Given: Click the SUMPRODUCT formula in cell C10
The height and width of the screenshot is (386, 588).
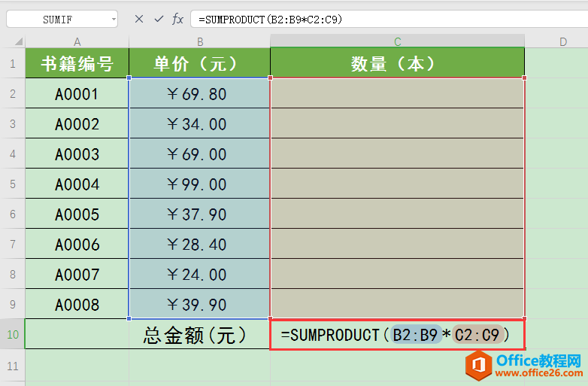Looking at the screenshot, I should coord(398,335).
